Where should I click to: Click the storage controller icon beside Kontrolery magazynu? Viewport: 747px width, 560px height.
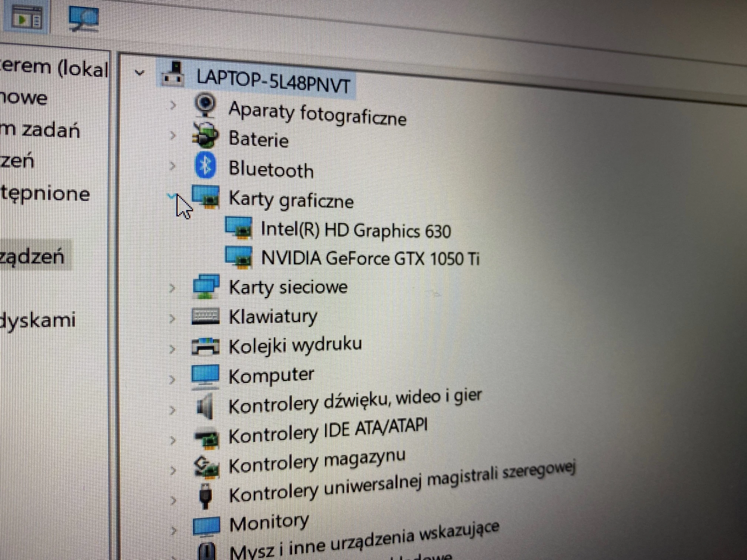[x=206, y=467]
